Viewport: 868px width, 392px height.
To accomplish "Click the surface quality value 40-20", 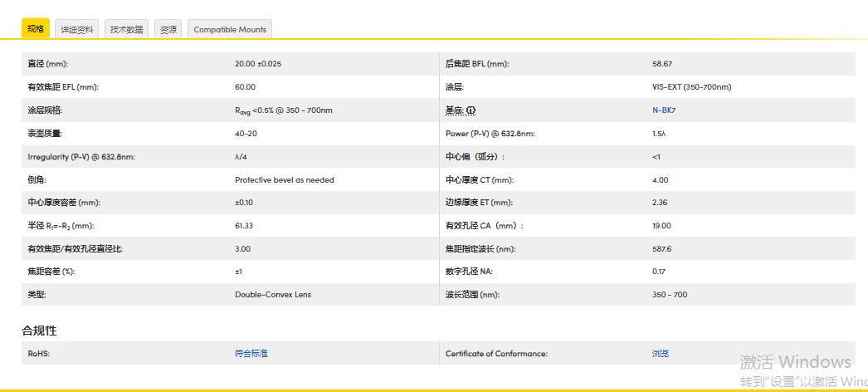I will coord(246,134).
